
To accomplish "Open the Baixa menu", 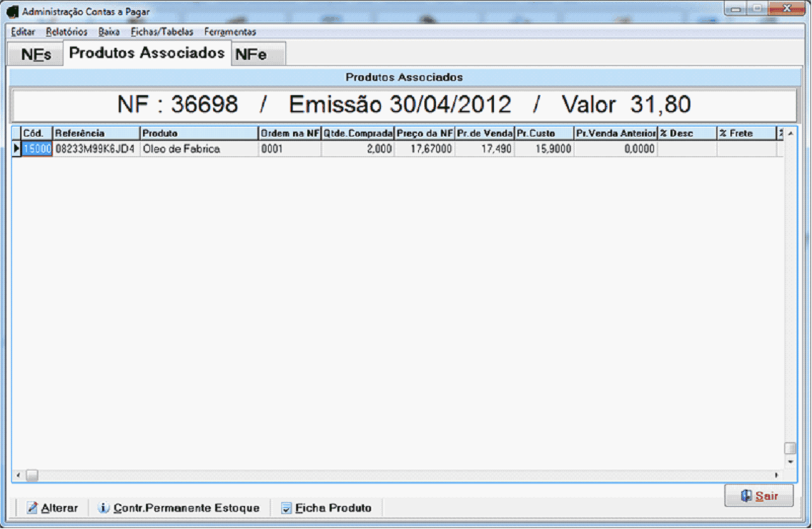I will coord(109,32).
